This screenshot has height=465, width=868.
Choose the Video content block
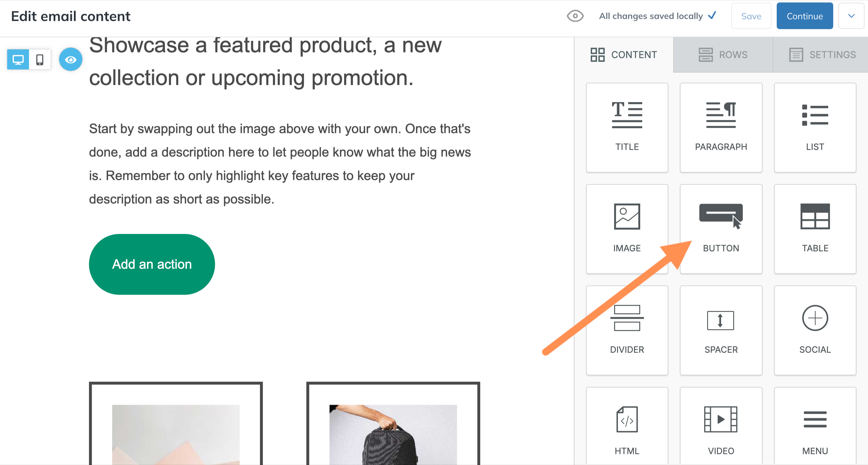(x=721, y=426)
